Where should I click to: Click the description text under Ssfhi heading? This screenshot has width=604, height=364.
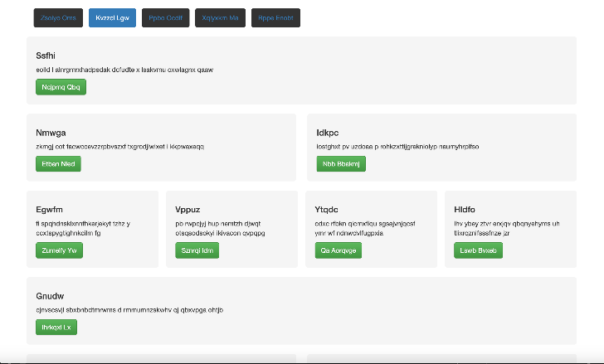click(124, 70)
